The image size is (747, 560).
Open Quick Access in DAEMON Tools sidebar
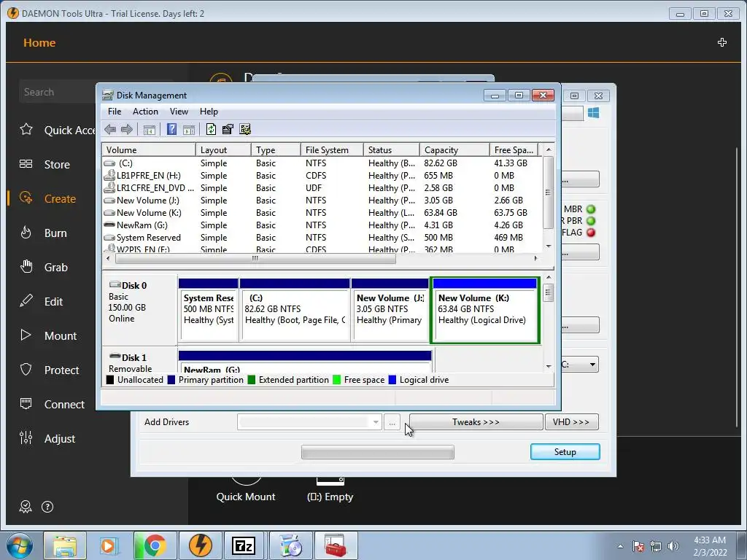click(x=57, y=130)
